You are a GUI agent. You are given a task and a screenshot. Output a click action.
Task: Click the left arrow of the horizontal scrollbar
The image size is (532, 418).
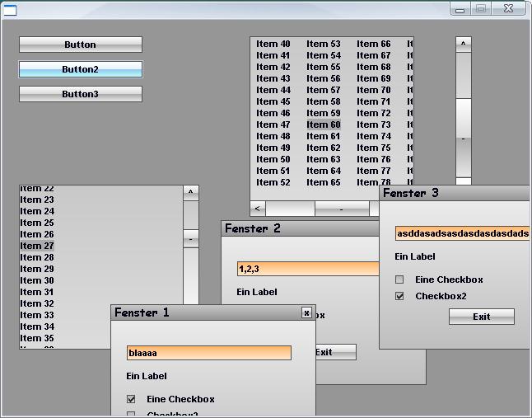tap(258, 209)
